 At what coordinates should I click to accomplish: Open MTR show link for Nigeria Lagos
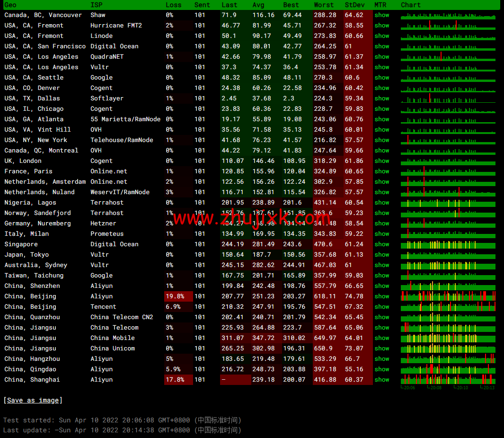tap(381, 203)
